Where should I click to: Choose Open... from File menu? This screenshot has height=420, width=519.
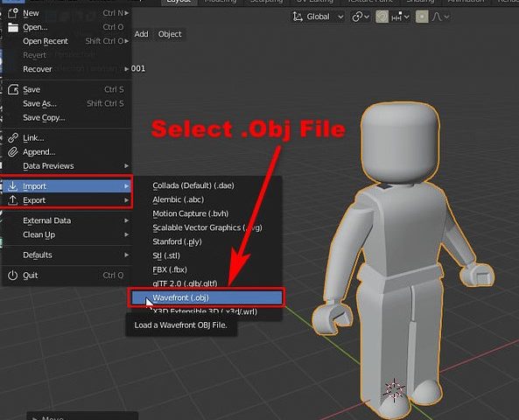coord(67,27)
